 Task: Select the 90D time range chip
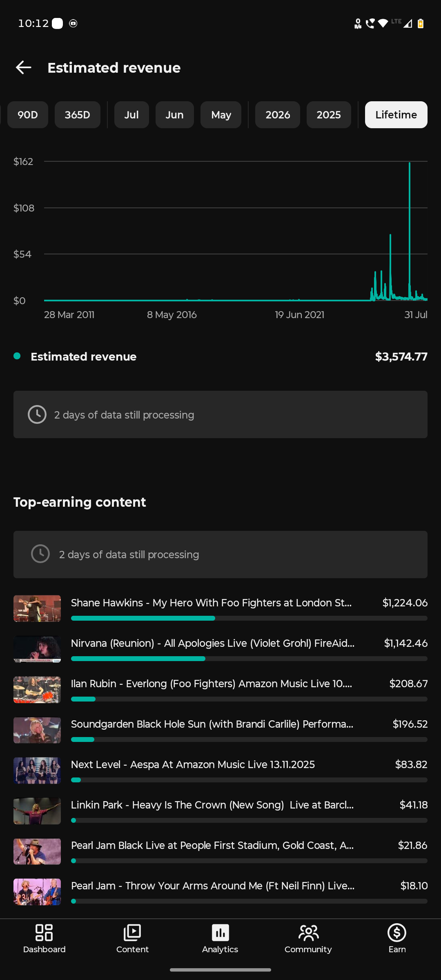click(x=28, y=115)
